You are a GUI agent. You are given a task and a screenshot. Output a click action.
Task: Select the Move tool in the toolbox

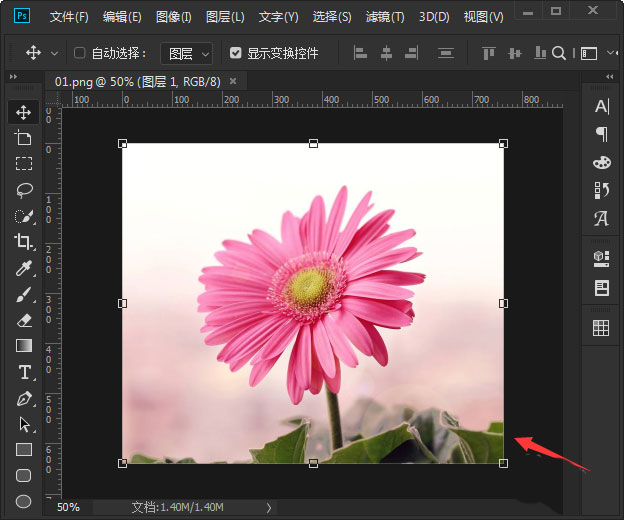pyautogui.click(x=23, y=113)
